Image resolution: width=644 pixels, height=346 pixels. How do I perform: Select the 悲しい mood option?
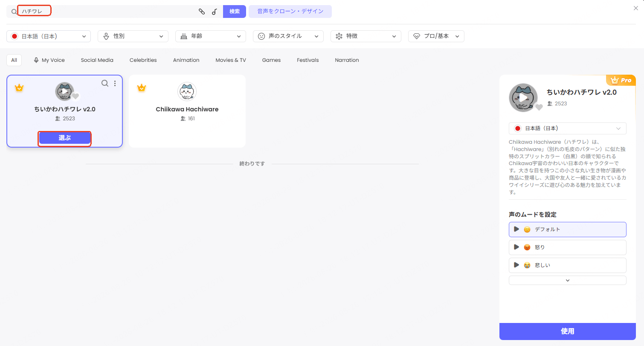click(568, 265)
